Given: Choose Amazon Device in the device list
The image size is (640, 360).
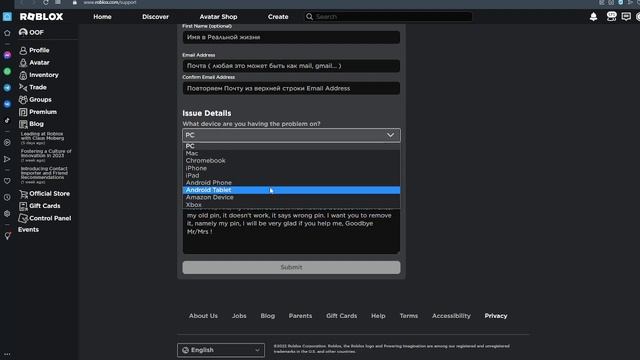Looking at the screenshot, I should coord(291,198).
